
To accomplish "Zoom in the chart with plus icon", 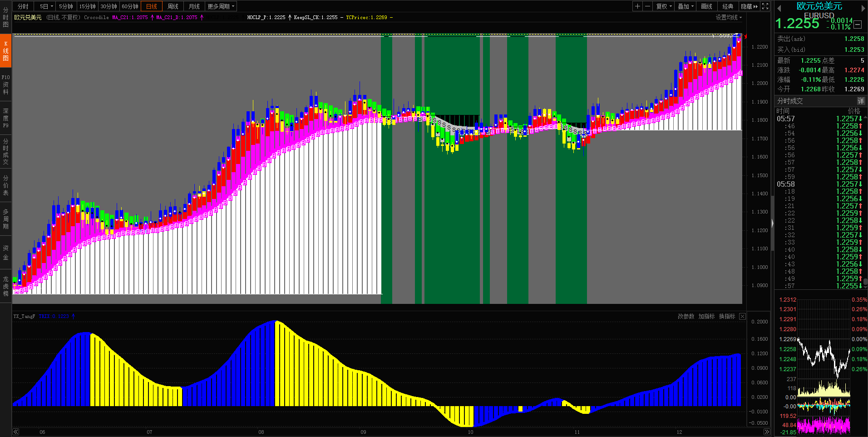I will (637, 6).
